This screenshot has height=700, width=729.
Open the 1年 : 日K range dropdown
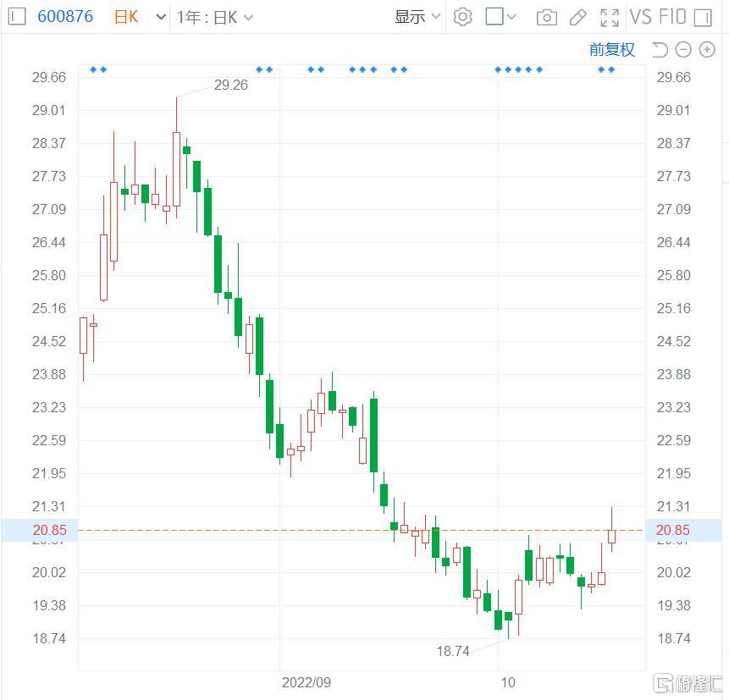(215, 18)
